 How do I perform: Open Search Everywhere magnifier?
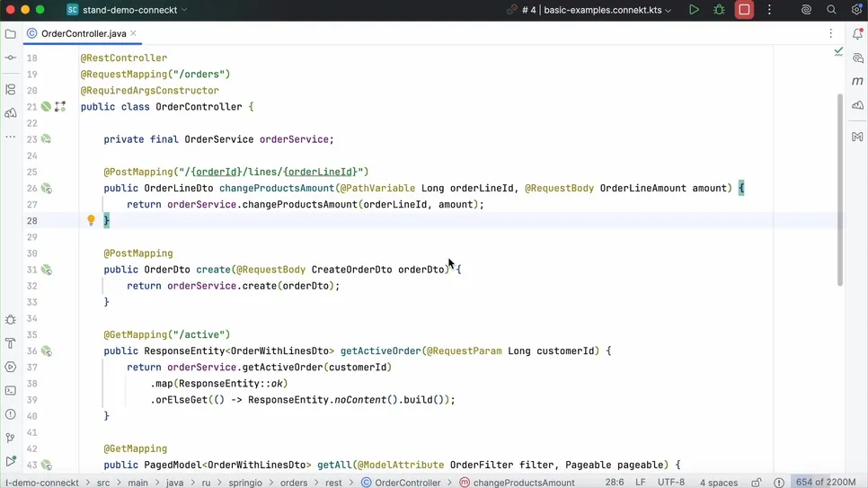click(831, 10)
